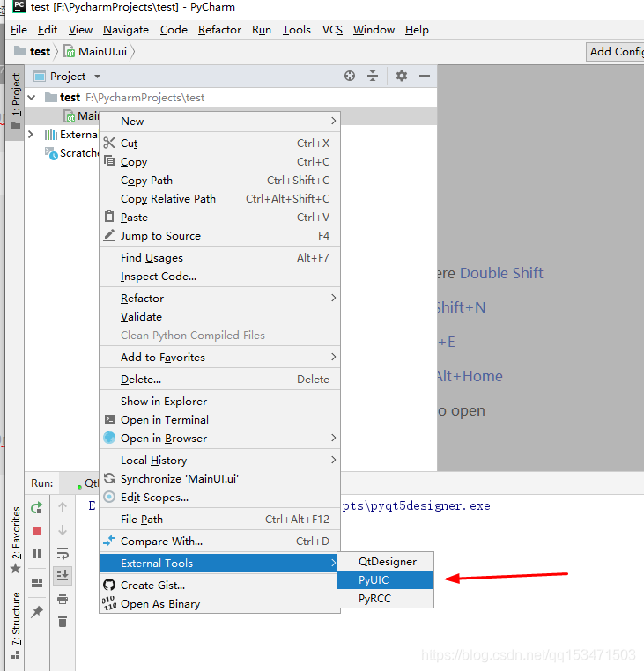This screenshot has width=644, height=671.
Task: Open the Tools menu
Action: 296,30
